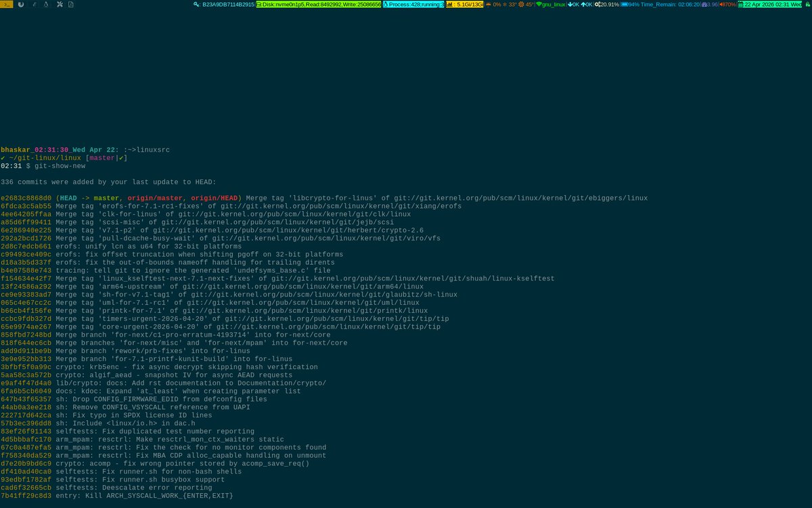The image size is (812, 508).
Task: Click commit ce9e93383ad7 sh-for-v7.1-tag1 line
Action: pyautogui.click(x=229, y=296)
